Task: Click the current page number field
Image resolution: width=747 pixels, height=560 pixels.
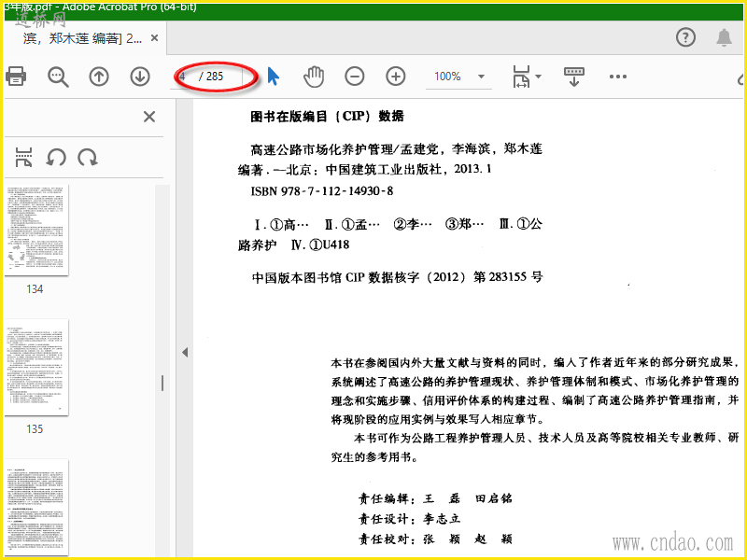Action: [184, 77]
